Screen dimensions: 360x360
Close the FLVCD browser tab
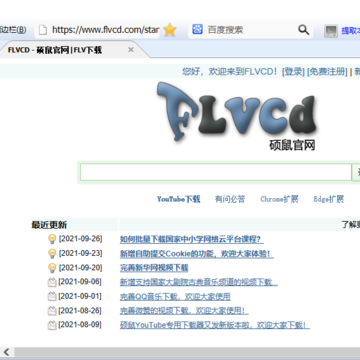click(x=131, y=50)
